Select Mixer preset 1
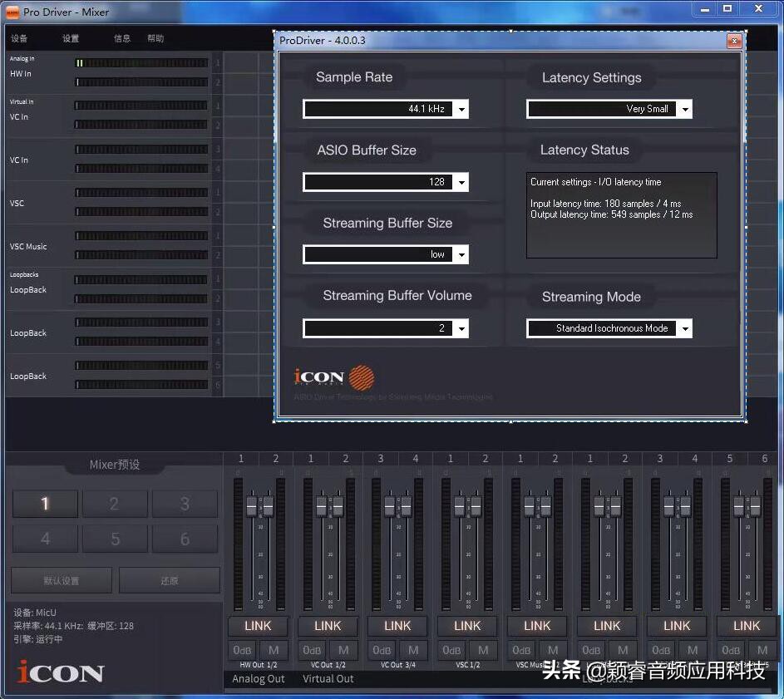Image resolution: width=784 pixels, height=699 pixels. coord(45,504)
